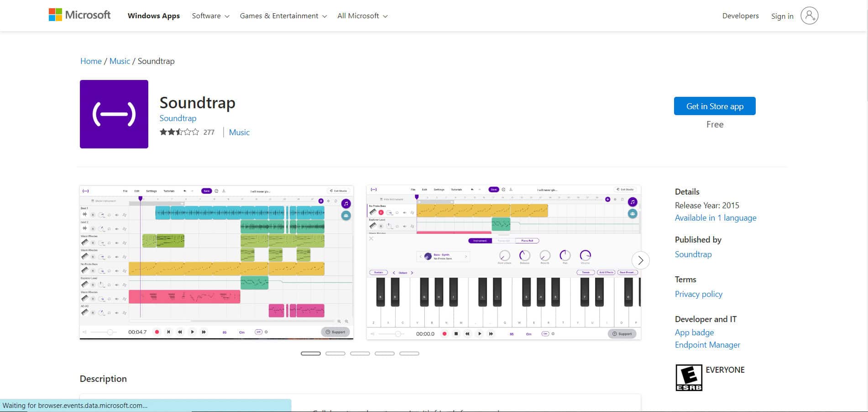Expand the Software dropdown

pyautogui.click(x=210, y=16)
